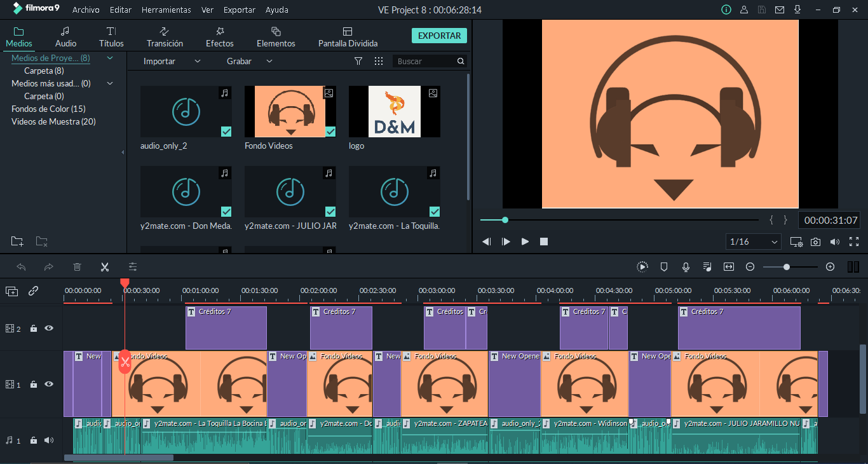Click the play frame-by-frame button
Viewport: 868px width, 464px height.
pos(506,242)
